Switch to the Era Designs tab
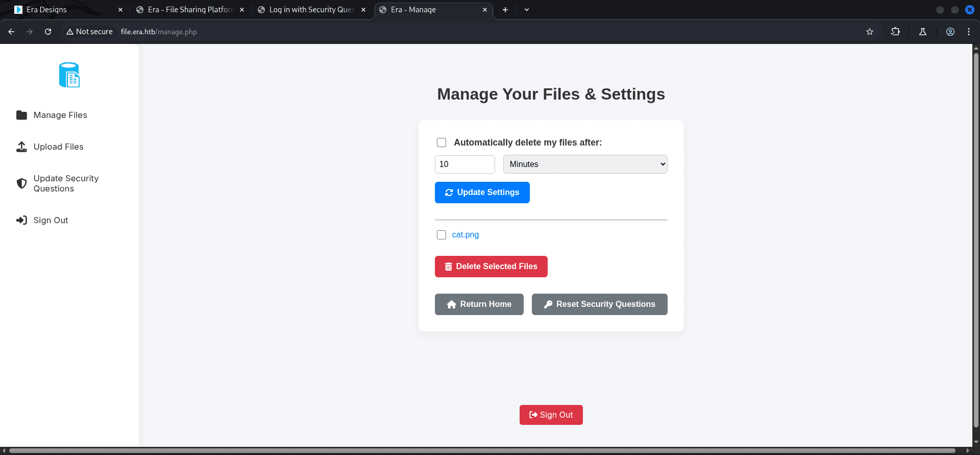This screenshot has width=980, height=455. pyautogui.click(x=68, y=10)
